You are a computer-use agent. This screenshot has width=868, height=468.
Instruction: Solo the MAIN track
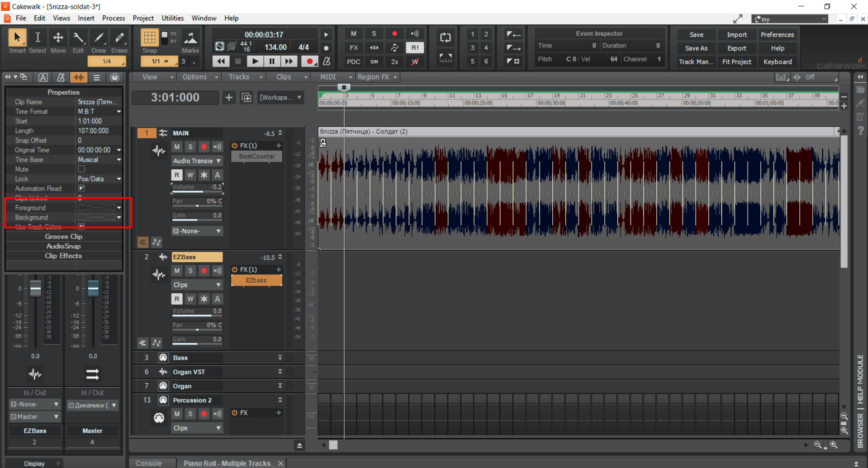pyautogui.click(x=190, y=147)
